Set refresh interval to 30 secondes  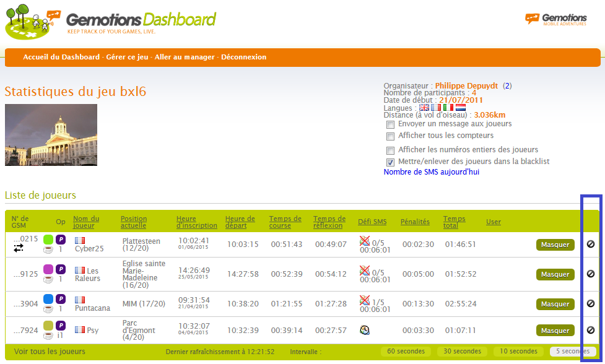click(463, 352)
